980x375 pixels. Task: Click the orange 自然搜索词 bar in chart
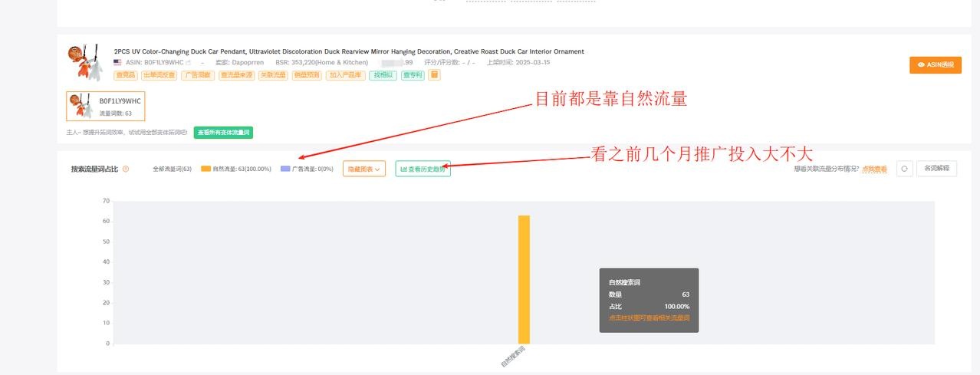[x=524, y=279]
